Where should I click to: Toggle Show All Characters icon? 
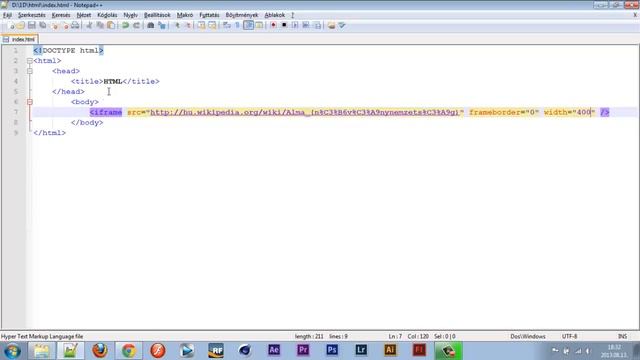pos(237,25)
